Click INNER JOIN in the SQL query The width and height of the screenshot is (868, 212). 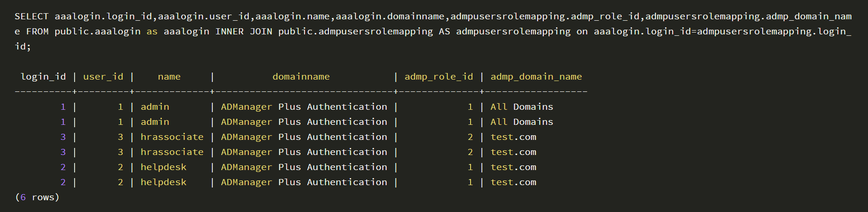(244, 32)
